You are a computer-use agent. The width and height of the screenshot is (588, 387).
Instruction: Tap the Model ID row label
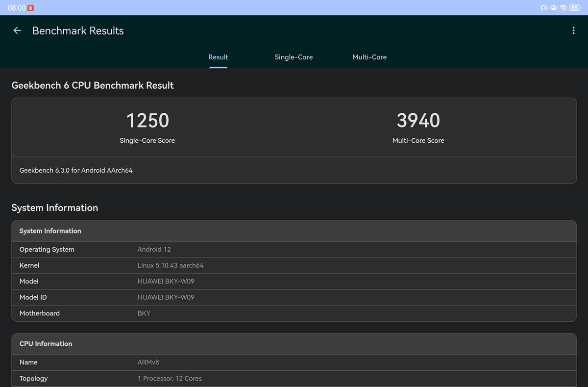33,297
